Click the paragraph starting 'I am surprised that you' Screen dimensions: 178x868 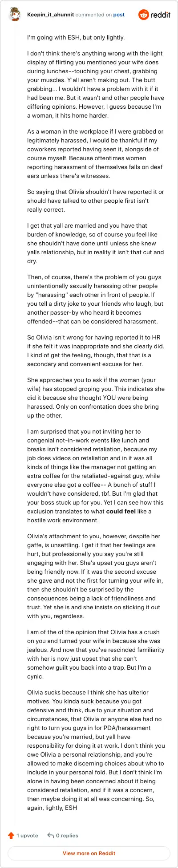coord(95,476)
